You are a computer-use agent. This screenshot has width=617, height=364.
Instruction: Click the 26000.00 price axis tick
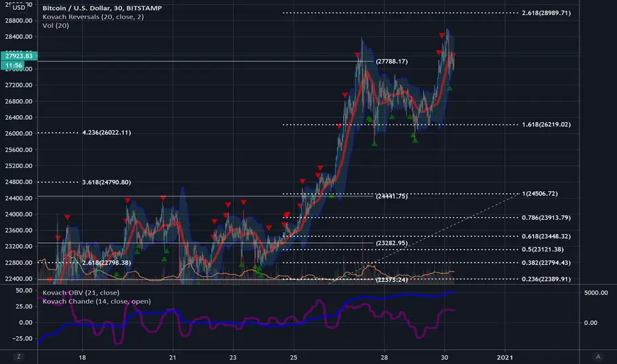[x=19, y=134]
